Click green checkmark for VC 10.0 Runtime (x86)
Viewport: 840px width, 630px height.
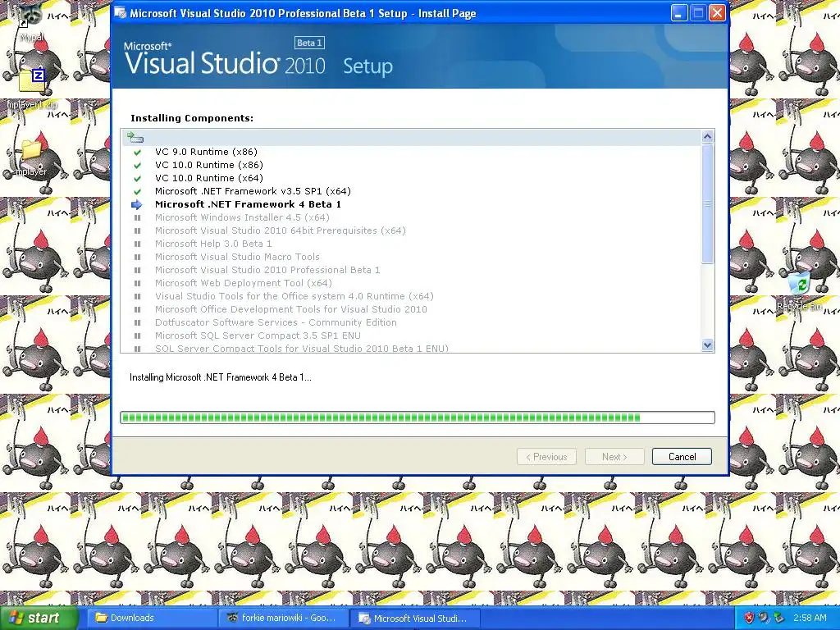coord(137,165)
